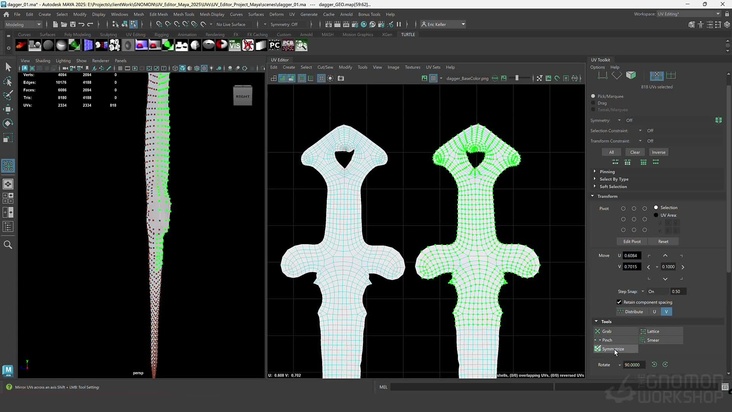Viewport: 732px width, 412px height.
Task: Toggle Retain component spacing checkbox
Action: (619, 302)
